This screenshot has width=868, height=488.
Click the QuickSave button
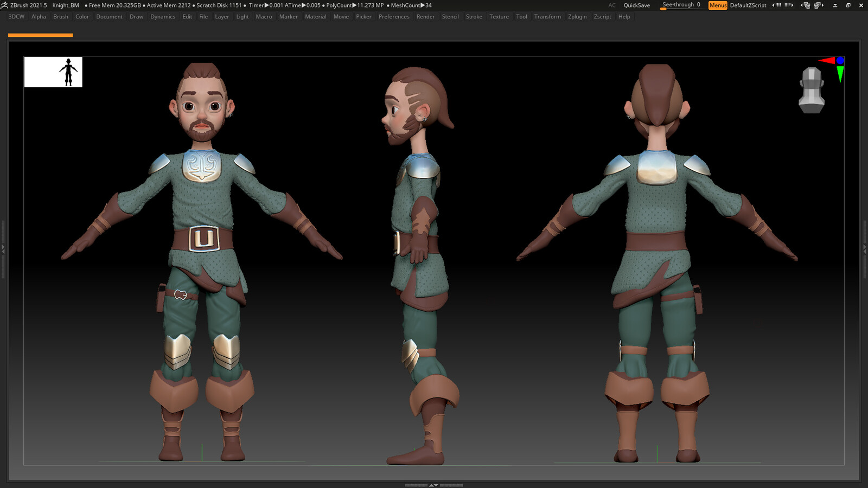point(636,5)
